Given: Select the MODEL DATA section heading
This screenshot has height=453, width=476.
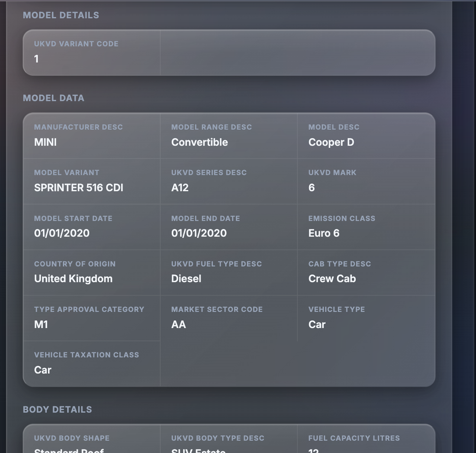Looking at the screenshot, I should pyautogui.click(x=54, y=98).
